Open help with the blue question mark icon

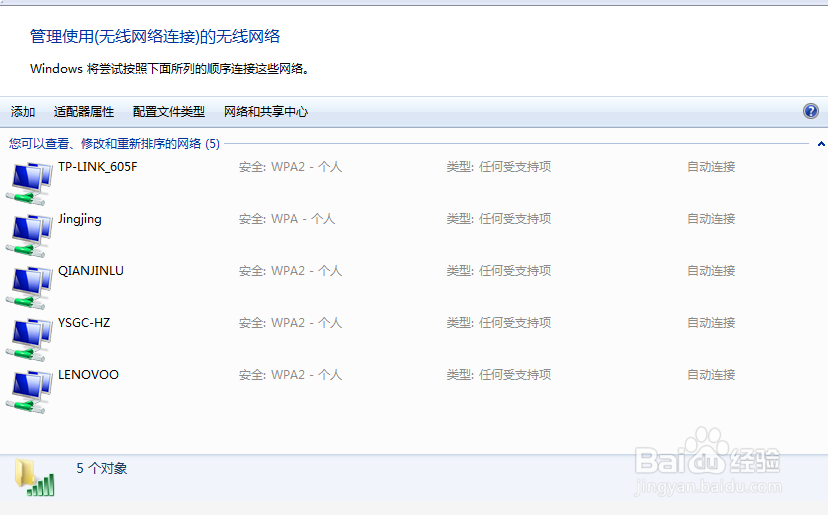(811, 111)
